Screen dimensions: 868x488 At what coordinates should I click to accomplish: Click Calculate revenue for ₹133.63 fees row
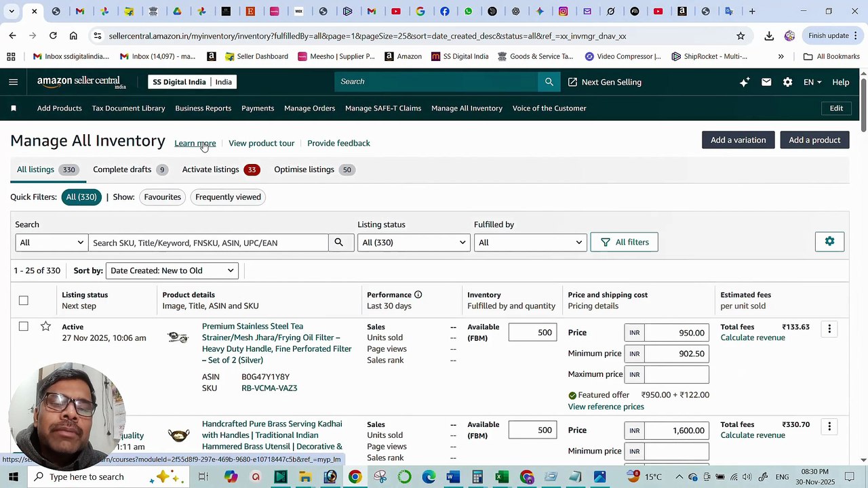(x=753, y=338)
